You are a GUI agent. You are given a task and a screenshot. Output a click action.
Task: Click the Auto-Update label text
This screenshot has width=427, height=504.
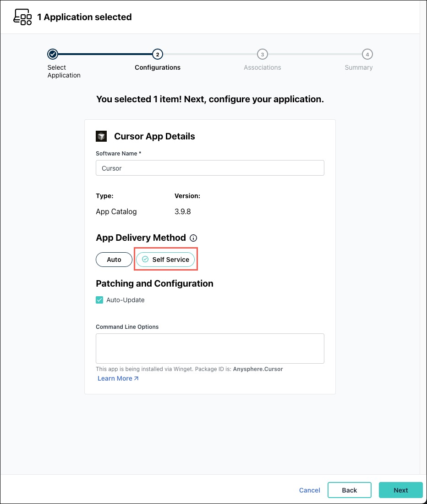(x=125, y=300)
